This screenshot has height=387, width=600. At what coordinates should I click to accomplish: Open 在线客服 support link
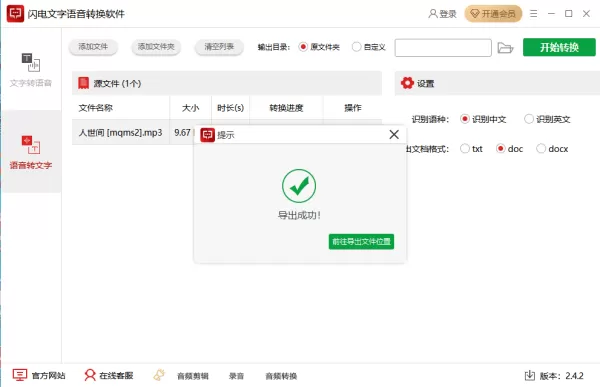click(109, 376)
